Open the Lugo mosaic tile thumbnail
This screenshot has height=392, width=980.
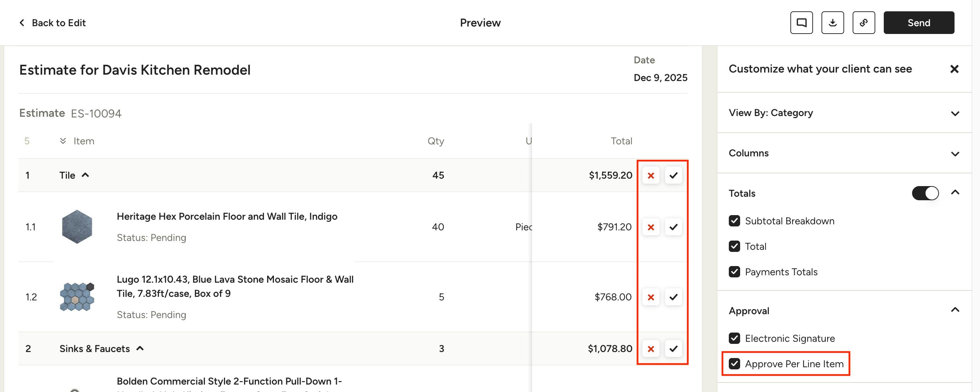77,297
